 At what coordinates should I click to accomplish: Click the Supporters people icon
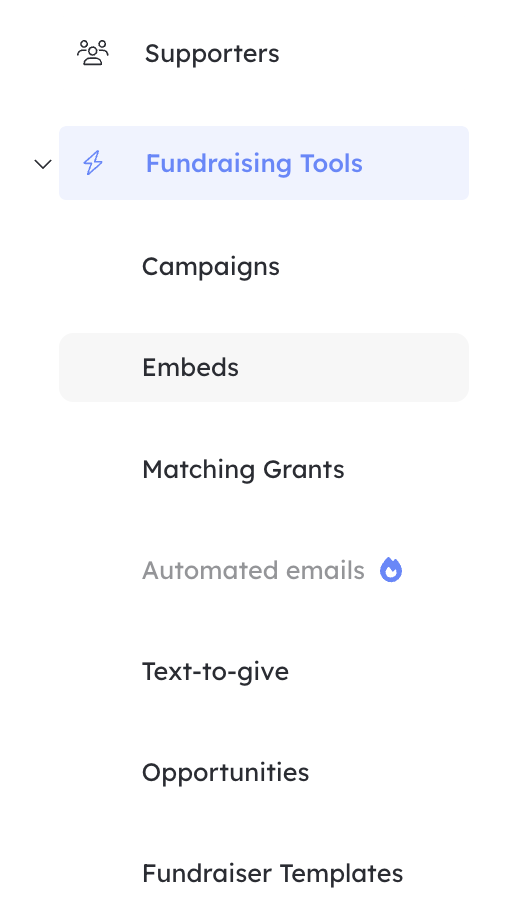click(x=93, y=53)
